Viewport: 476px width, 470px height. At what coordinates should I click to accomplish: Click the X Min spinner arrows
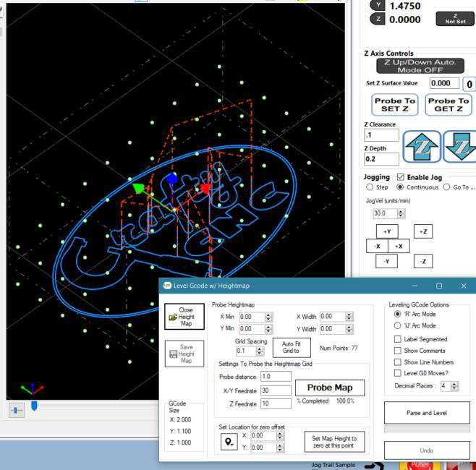tap(268, 317)
